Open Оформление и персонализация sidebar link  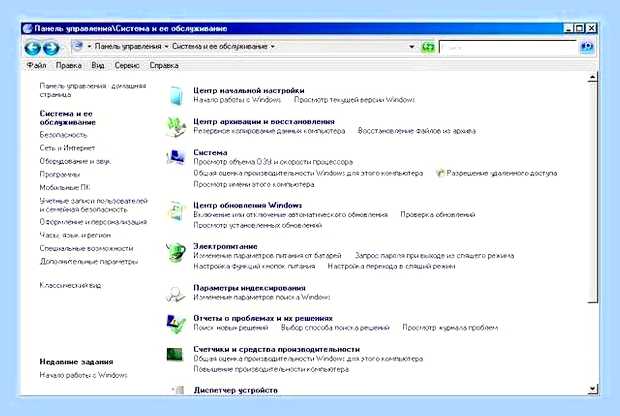tap(93, 222)
